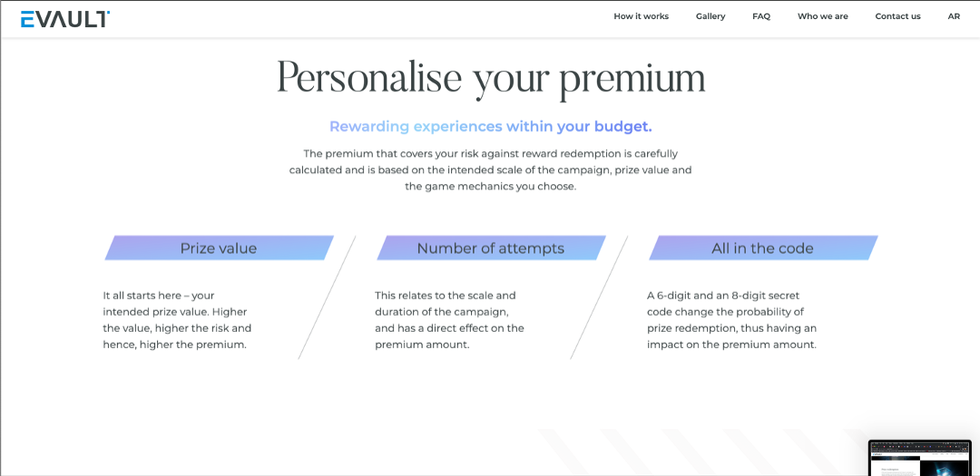Open the FAQ page
The image size is (980, 476).
pyautogui.click(x=761, y=16)
